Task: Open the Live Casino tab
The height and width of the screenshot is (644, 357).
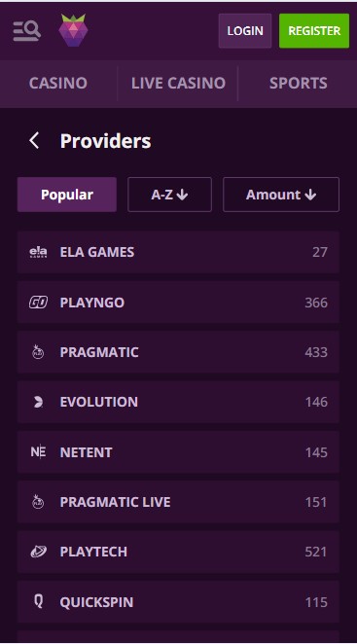Action: click(178, 84)
